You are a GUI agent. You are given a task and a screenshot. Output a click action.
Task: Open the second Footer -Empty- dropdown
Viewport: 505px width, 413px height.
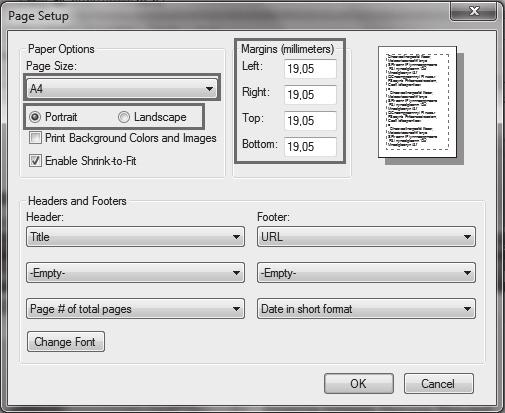(366, 273)
